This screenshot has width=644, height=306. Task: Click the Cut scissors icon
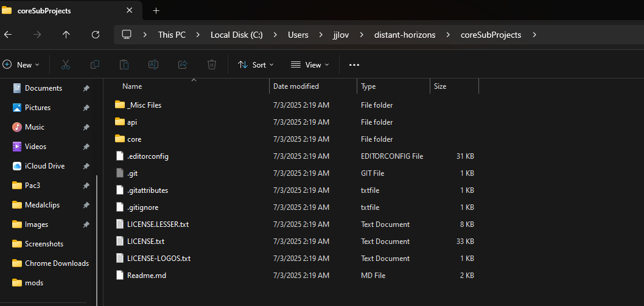pos(66,64)
